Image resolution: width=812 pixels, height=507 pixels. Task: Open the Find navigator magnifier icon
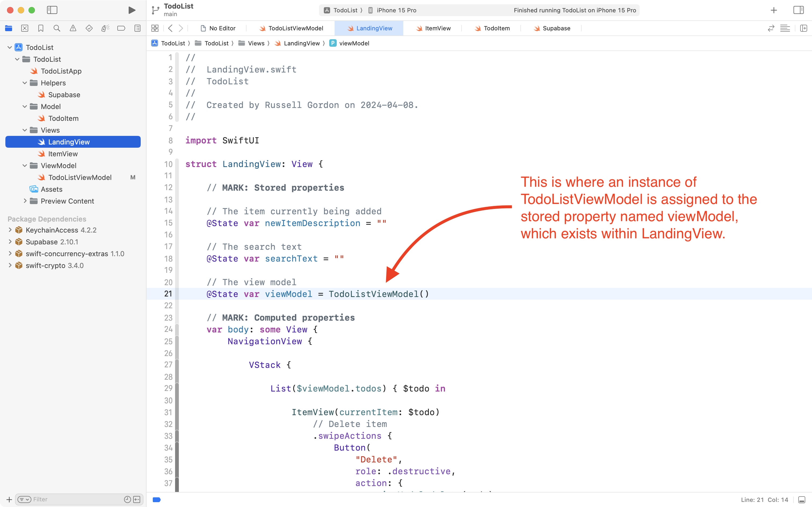pos(57,28)
